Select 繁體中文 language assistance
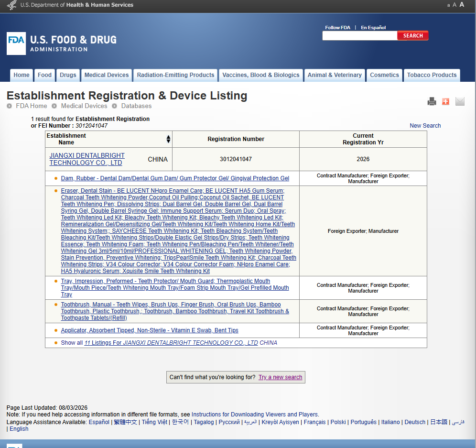Viewport: 476px width, 448px height. coord(125,422)
